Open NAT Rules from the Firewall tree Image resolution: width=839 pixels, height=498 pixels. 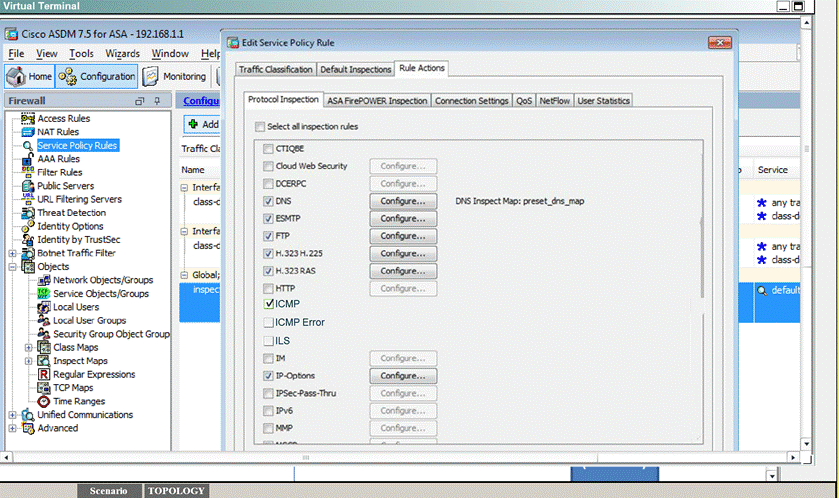[57, 132]
